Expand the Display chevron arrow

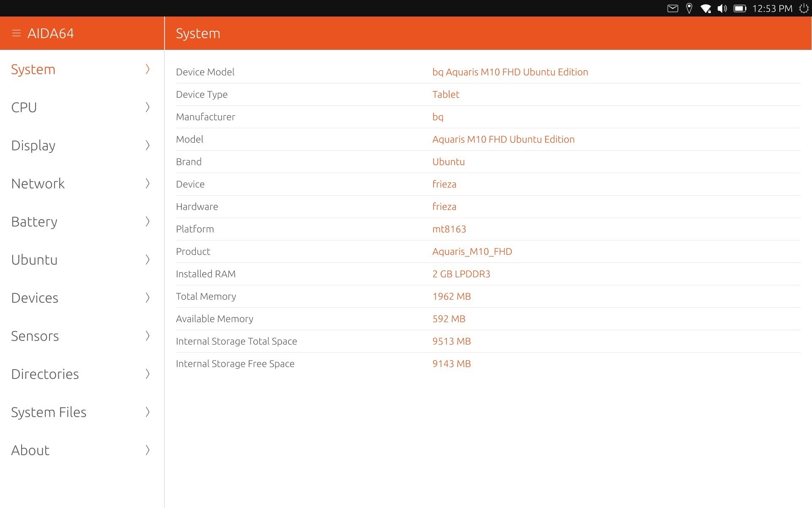point(148,145)
